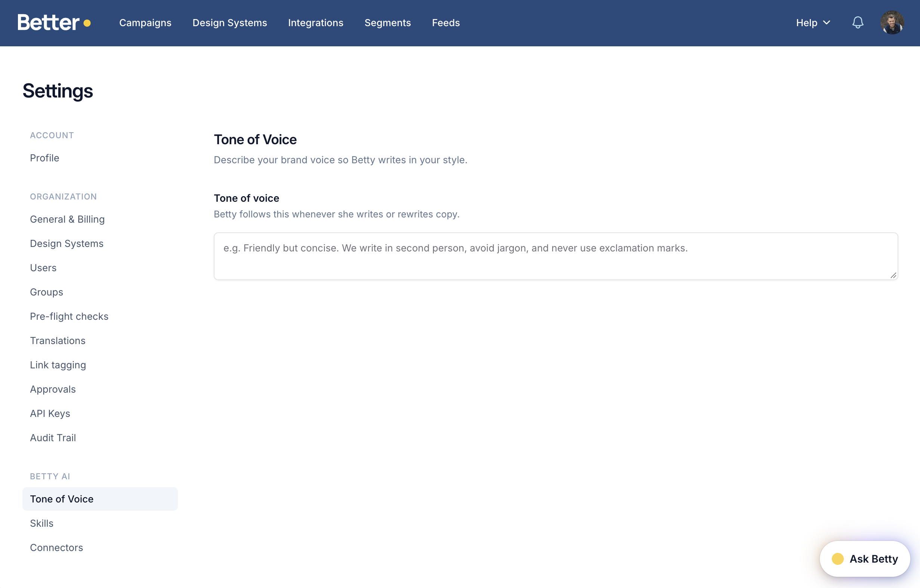920x588 pixels.
Task: Click the Ask Betty button
Action: (x=865, y=558)
